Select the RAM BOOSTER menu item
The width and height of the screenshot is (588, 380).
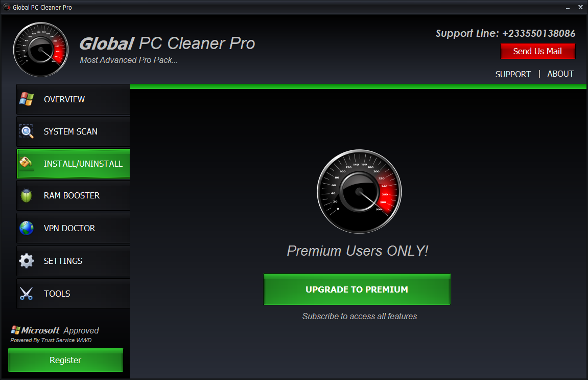[73, 195]
